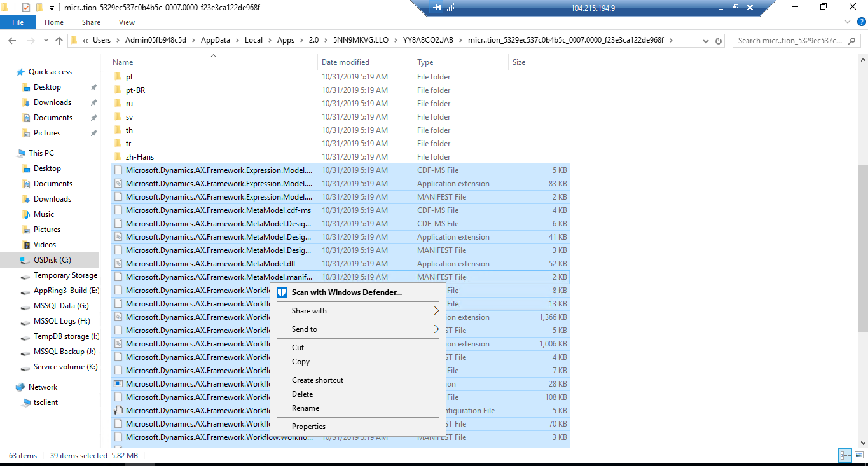Click the YY8A8CO2.JAB breadcrumb
This screenshot has width=868, height=466.
point(428,40)
